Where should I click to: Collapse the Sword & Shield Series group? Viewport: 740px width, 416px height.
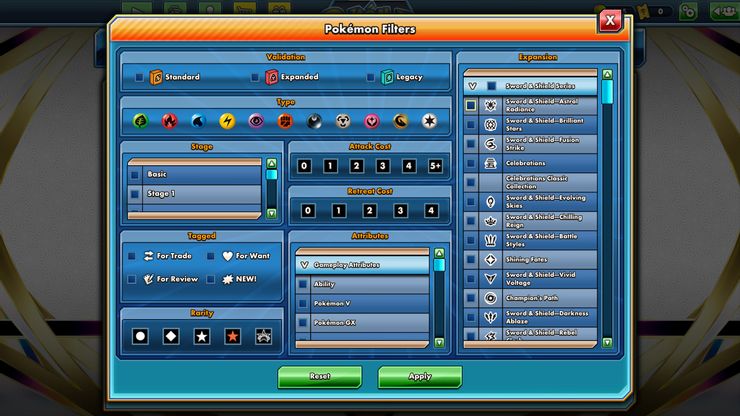tap(472, 86)
